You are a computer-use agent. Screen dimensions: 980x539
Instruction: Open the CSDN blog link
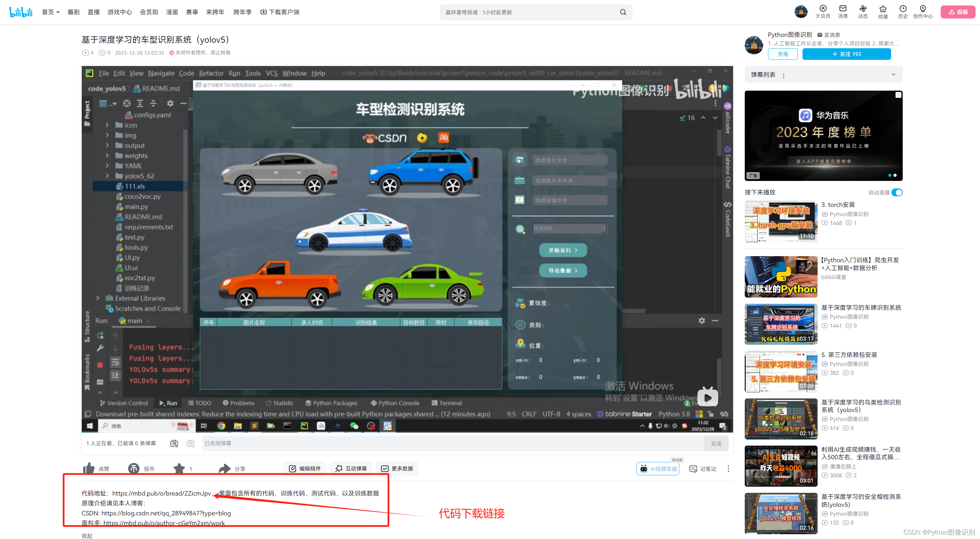point(166,513)
